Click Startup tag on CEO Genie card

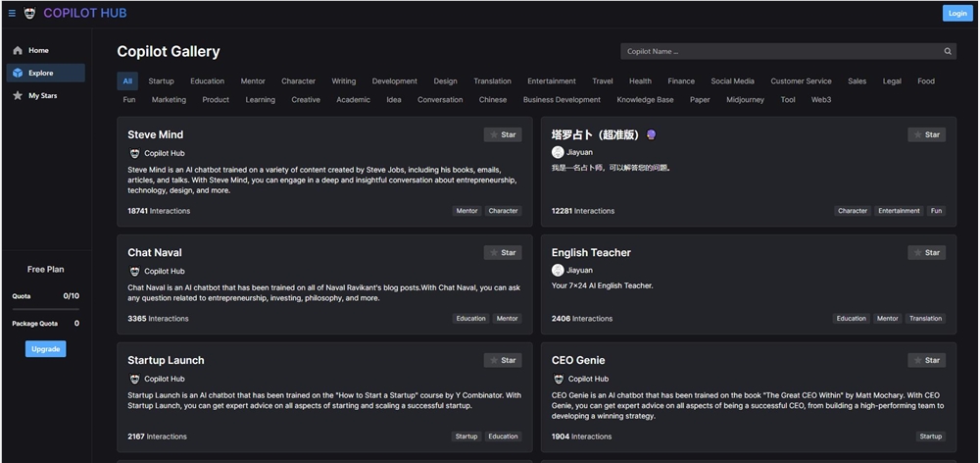pos(931,437)
